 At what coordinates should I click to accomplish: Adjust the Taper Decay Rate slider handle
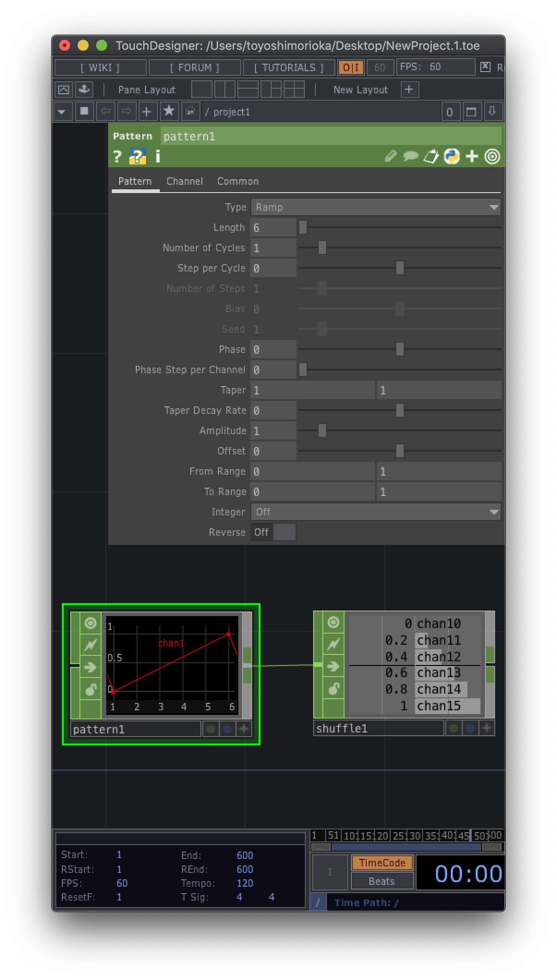(400, 410)
